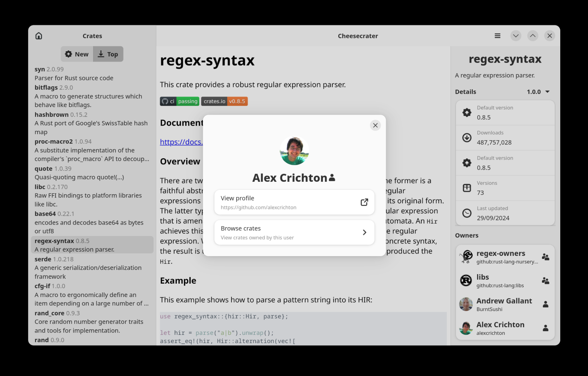Select the serde crate
The height and width of the screenshot is (376, 588).
coord(92,267)
